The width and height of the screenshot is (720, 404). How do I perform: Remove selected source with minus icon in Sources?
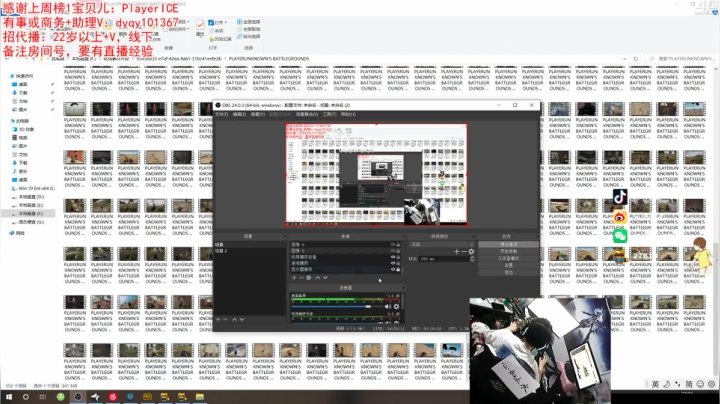click(301, 278)
